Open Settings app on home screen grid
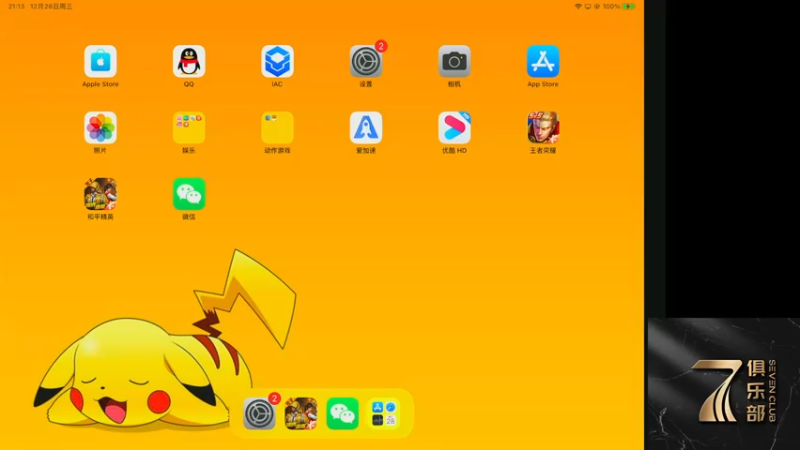Screen dimensions: 800x450 click(x=366, y=61)
